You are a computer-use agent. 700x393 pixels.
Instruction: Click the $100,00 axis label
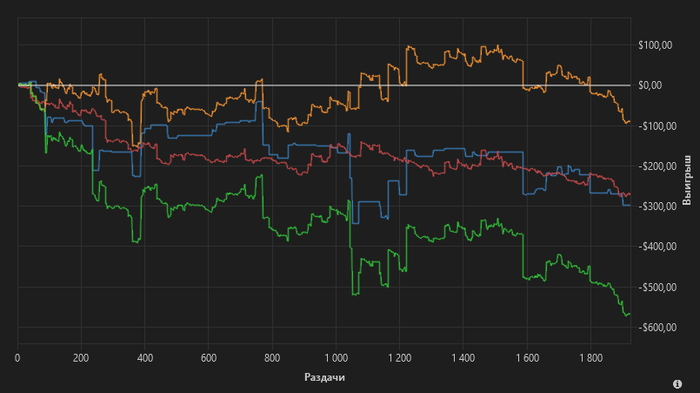(655, 45)
